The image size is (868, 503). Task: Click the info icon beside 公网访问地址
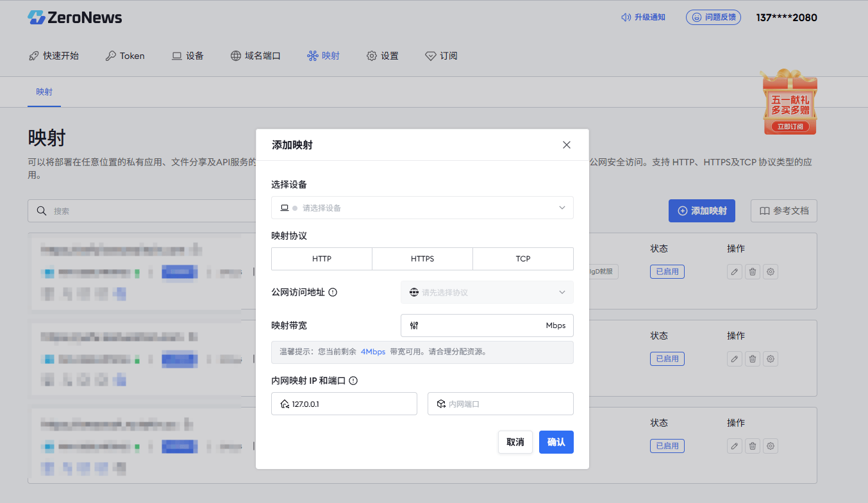pyautogui.click(x=333, y=292)
